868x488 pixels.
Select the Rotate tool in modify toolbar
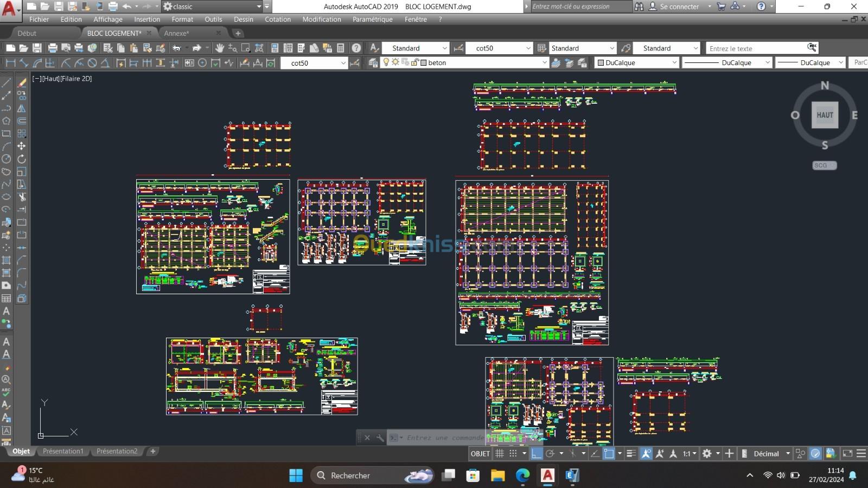[22, 159]
